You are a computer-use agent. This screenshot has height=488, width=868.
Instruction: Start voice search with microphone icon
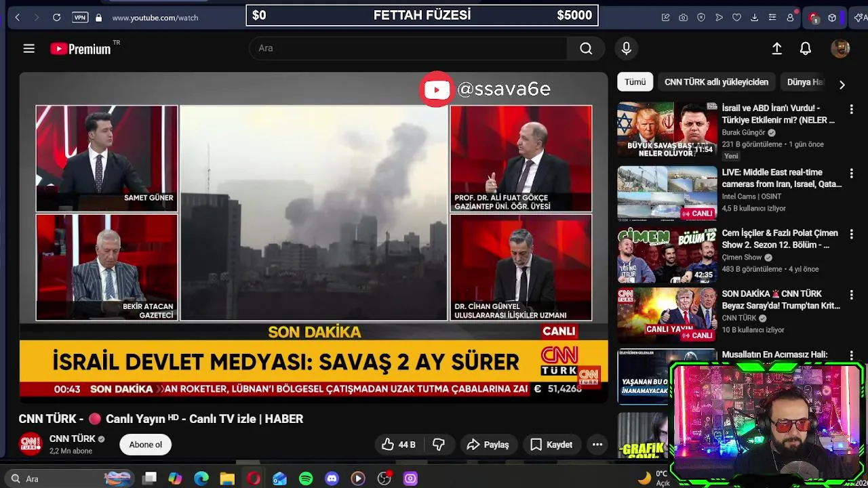coord(627,48)
